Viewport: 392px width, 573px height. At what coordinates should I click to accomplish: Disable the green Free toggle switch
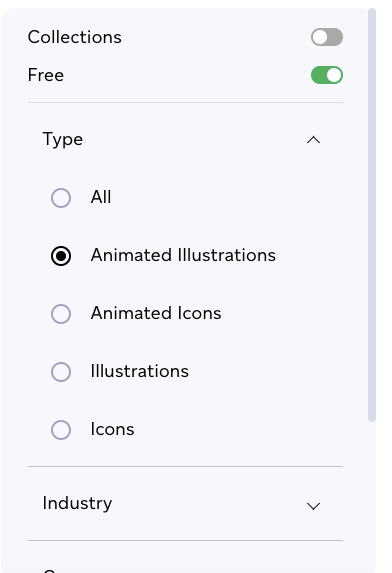(327, 75)
